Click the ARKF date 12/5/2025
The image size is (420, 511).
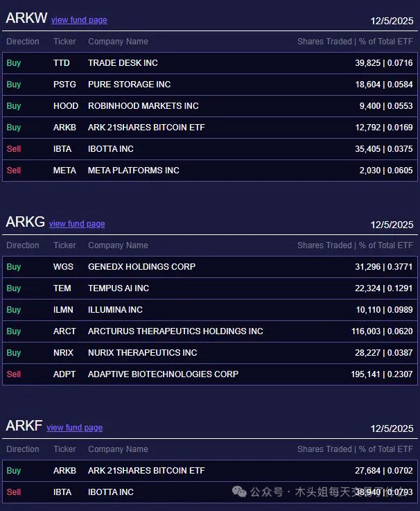pyautogui.click(x=392, y=428)
